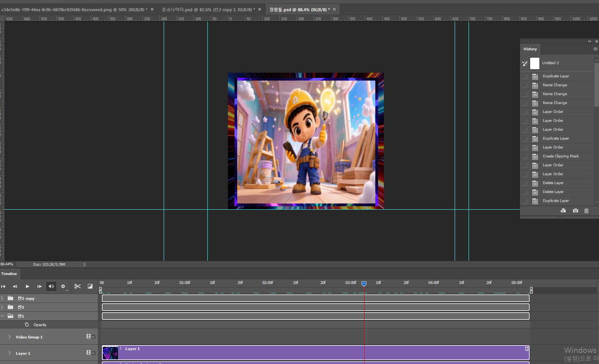
Task: Click the 04:00f mark on time ruler
Action: pyautogui.click(x=434, y=283)
